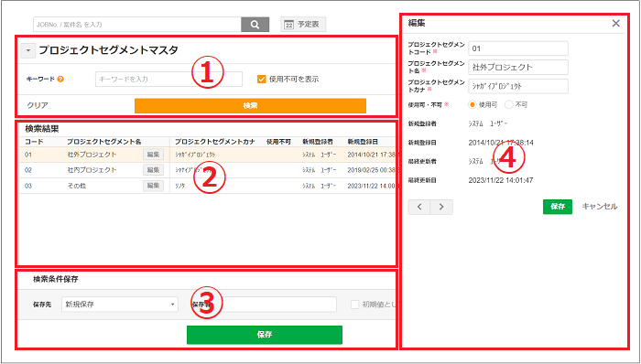Click code 03 in the results table

click(x=28, y=186)
